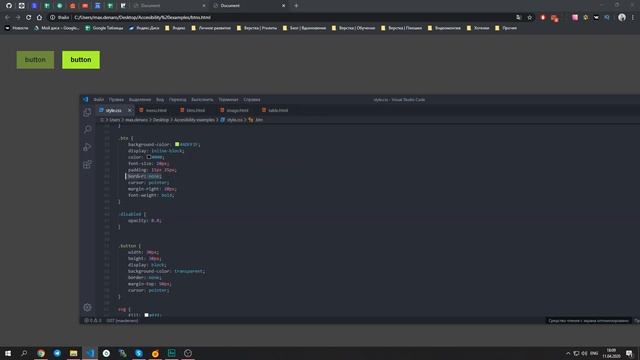This screenshot has width=640, height=360.
Task: Open Справка menu in VS Code
Action: (x=252, y=100)
